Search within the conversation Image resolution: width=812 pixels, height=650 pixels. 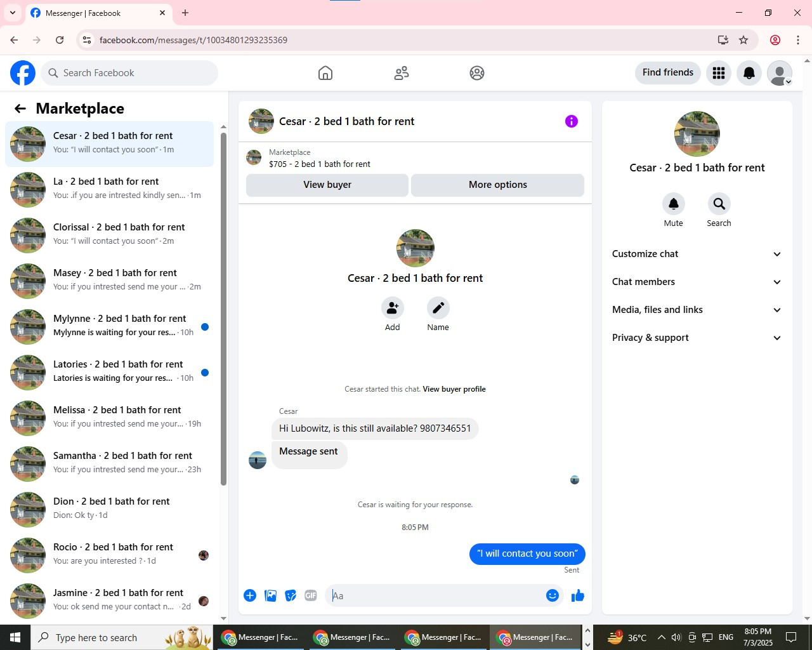[x=719, y=204]
